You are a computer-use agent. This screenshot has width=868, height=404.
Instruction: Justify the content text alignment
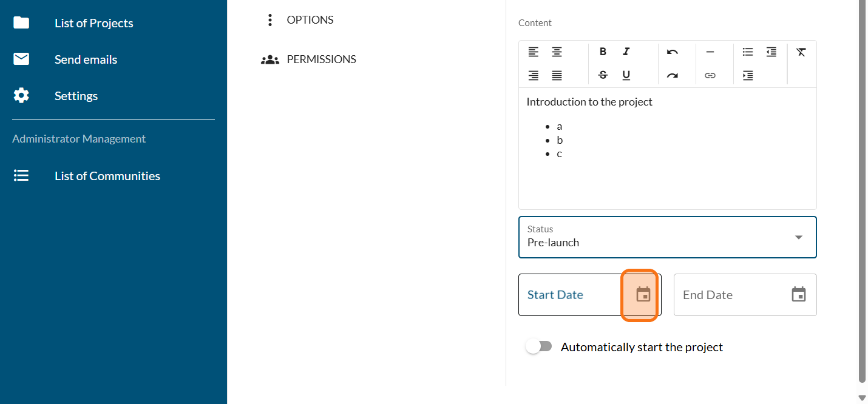coord(557,75)
